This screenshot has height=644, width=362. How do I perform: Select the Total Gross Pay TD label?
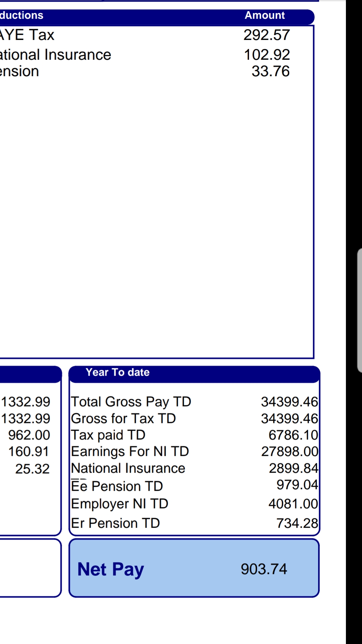[x=131, y=402]
